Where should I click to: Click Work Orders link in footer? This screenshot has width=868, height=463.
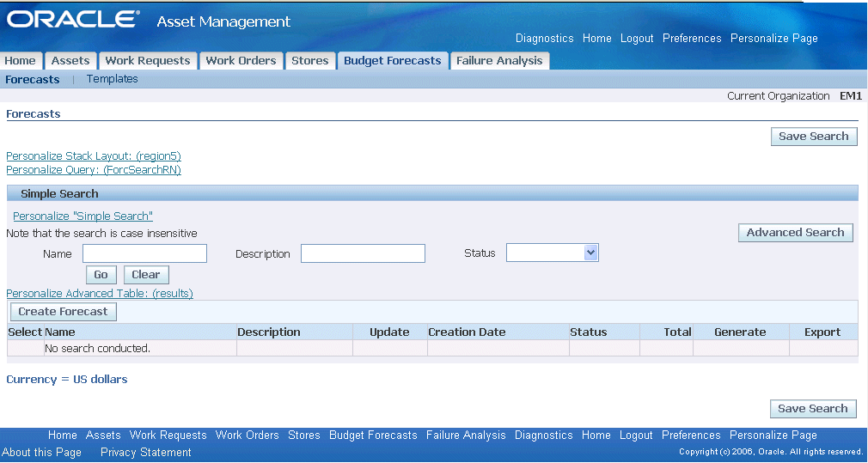point(248,435)
